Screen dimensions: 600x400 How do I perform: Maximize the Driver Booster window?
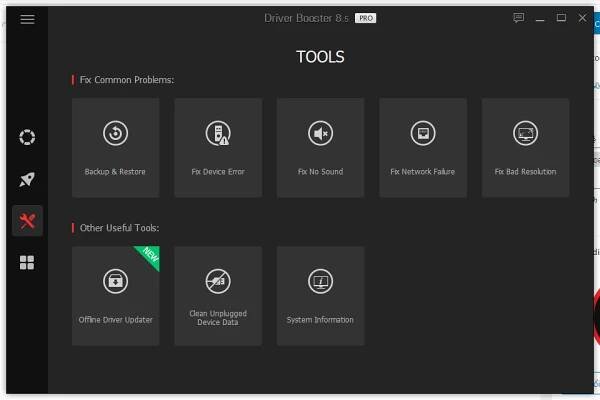[561, 18]
